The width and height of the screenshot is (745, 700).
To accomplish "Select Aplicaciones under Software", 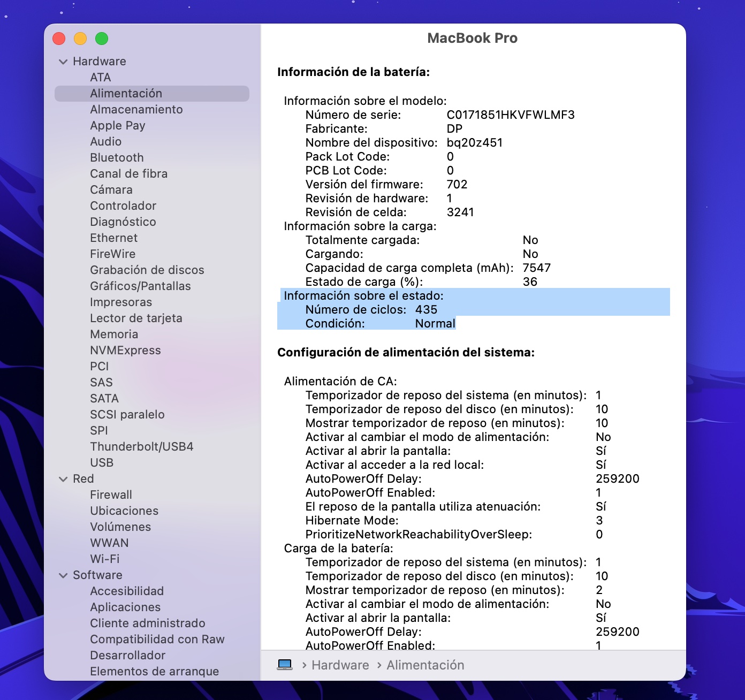I will [125, 607].
